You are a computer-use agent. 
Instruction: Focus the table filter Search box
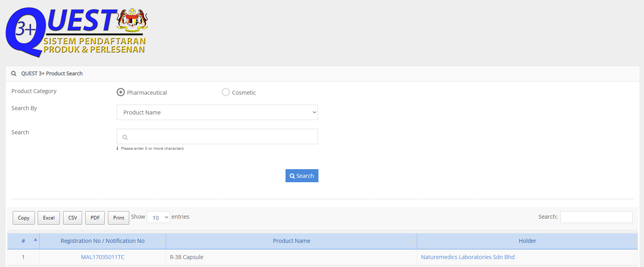point(596,217)
